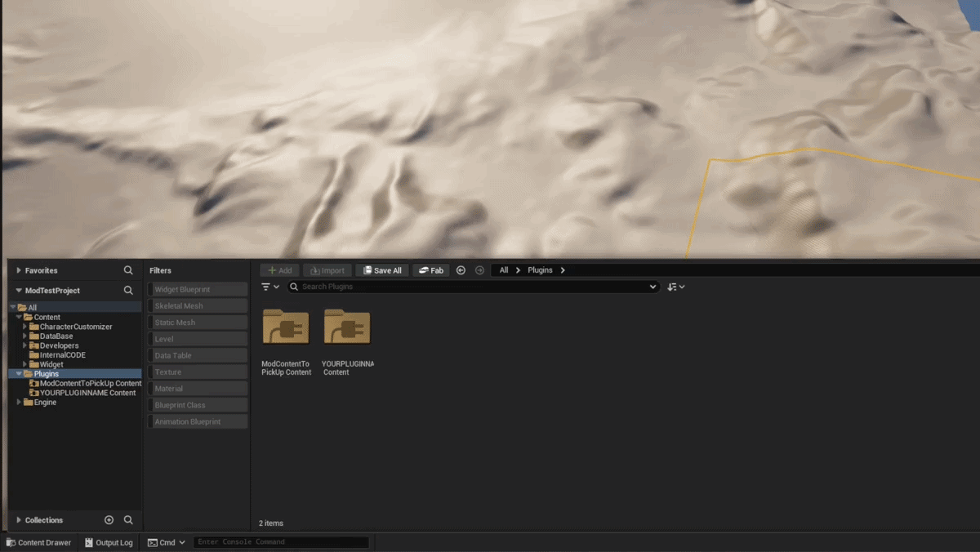Expand the Developers folder arrow
This screenshot has height=552, width=980.
tap(24, 345)
